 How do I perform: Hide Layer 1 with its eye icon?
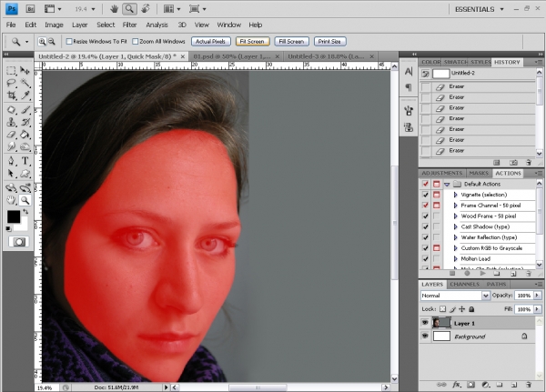click(425, 323)
